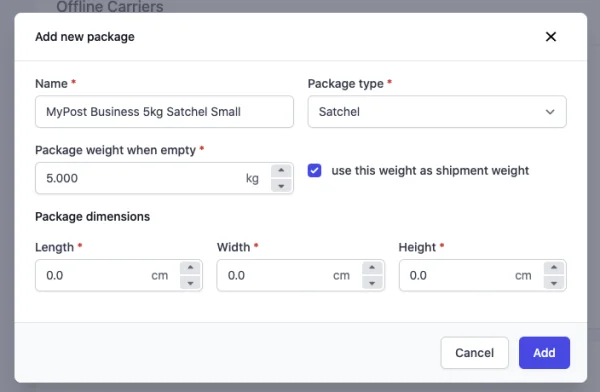Open the Package type dropdown
Screen dimensions: 600x392
pyautogui.click(x=437, y=112)
